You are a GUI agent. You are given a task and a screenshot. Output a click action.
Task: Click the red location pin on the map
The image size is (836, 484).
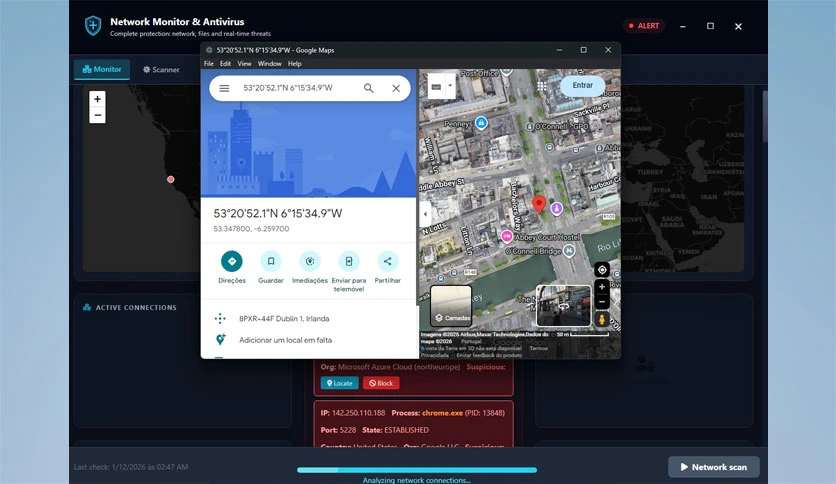(x=539, y=205)
